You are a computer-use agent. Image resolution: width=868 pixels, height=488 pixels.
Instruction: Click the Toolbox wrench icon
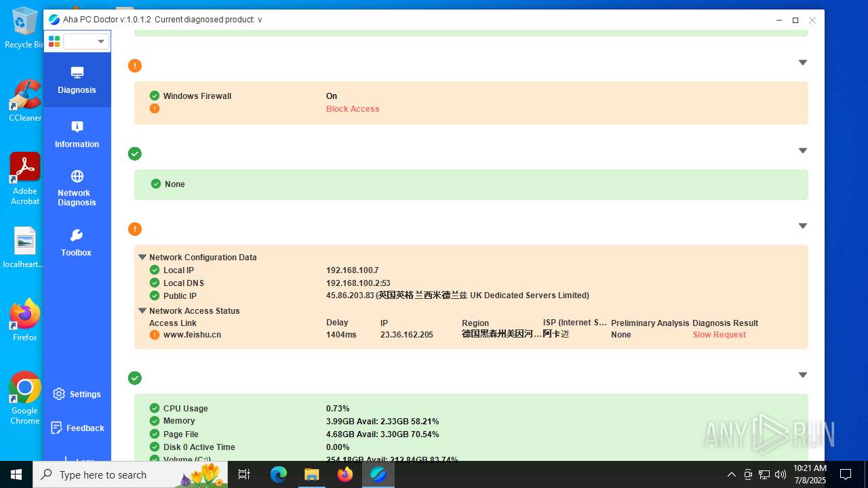[77, 235]
